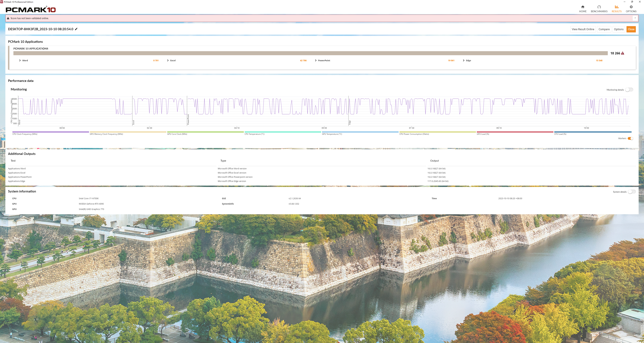
Task: Close the result with orange Close button
Action: [631, 29]
